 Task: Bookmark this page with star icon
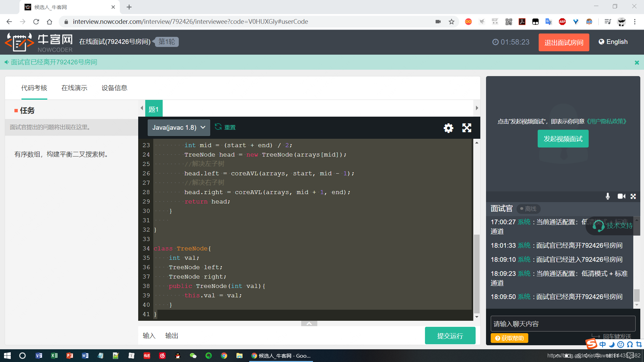pos(451,22)
